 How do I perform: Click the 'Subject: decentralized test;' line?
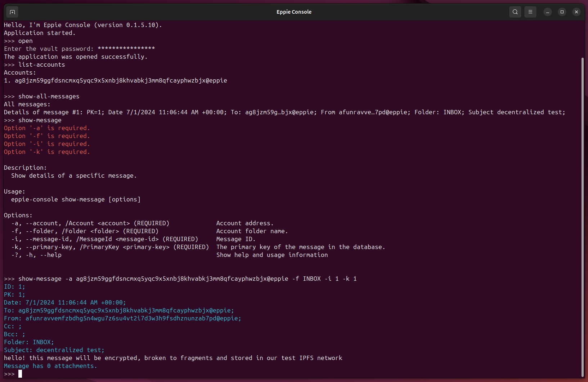(x=54, y=350)
